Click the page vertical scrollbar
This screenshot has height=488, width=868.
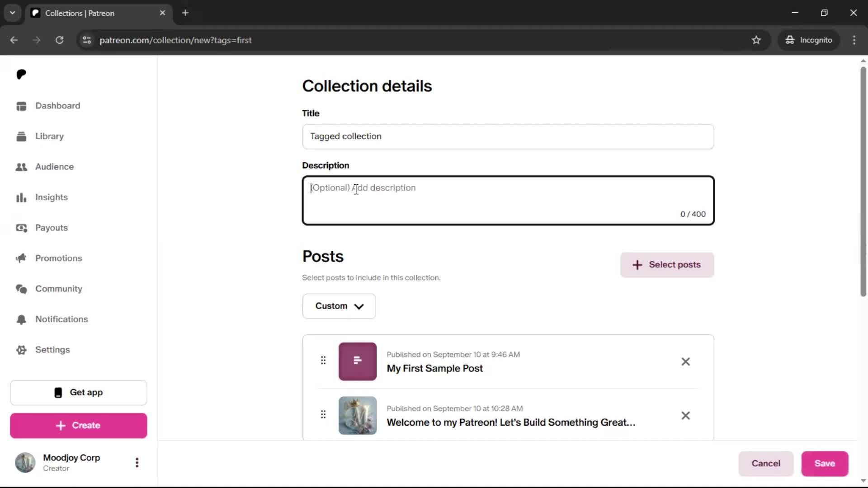[x=863, y=182]
